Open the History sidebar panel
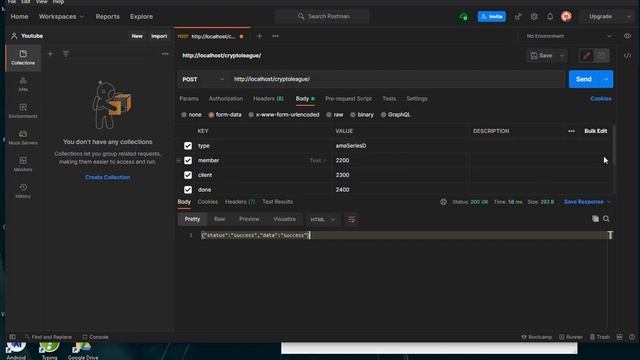Screen dimensions: 640x360 (23, 191)
